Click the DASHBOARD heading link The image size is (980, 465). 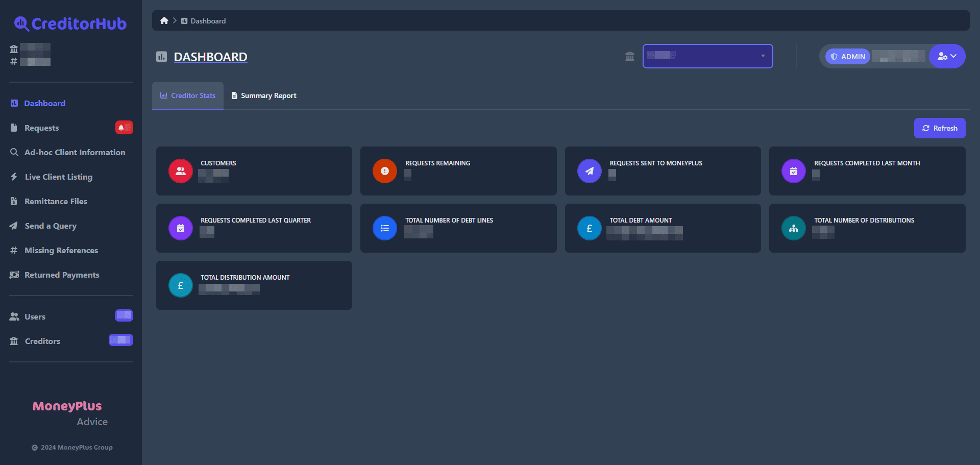coord(210,57)
